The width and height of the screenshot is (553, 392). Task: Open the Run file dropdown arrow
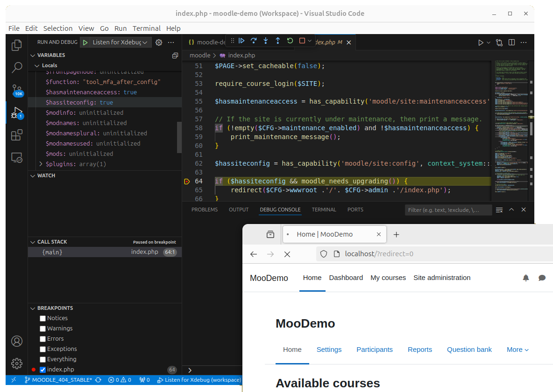[489, 42]
